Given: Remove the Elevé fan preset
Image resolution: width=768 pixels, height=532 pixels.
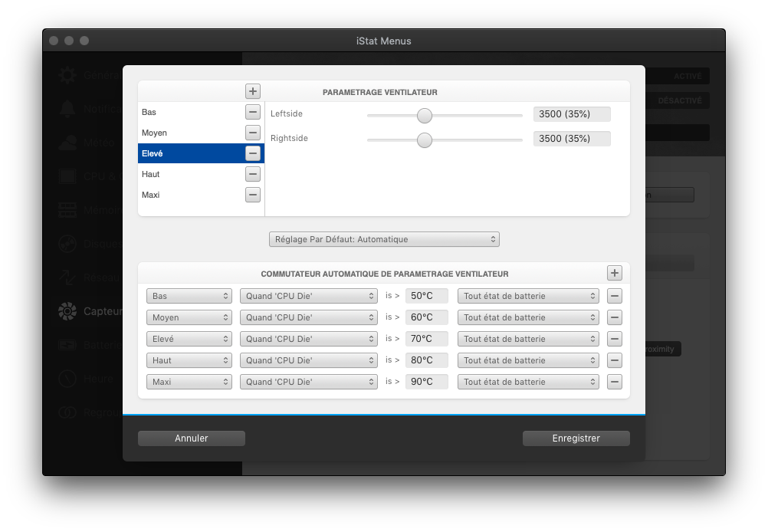Looking at the screenshot, I should [253, 153].
